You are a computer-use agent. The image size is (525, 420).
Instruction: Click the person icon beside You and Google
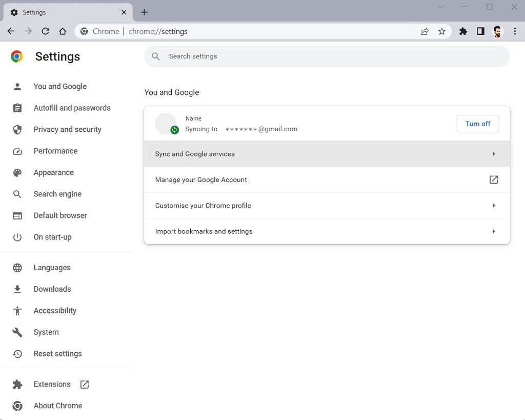(17, 87)
